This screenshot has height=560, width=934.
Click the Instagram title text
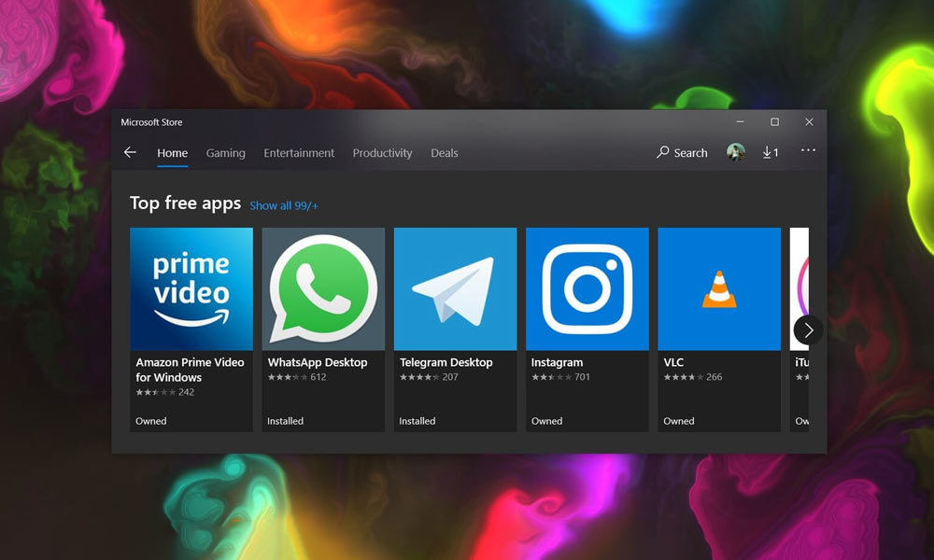[557, 362]
